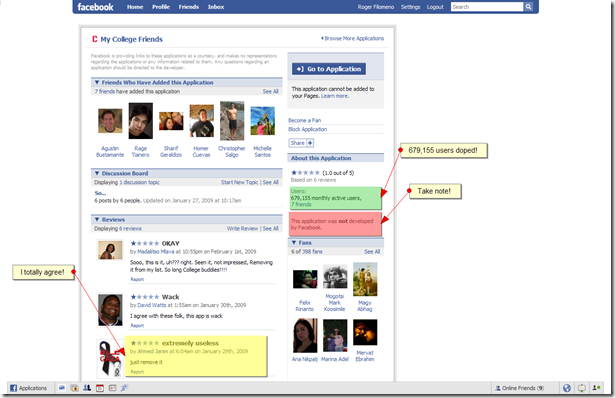The height and width of the screenshot is (398, 615).
Task: Click Block Application link
Action: (308, 129)
